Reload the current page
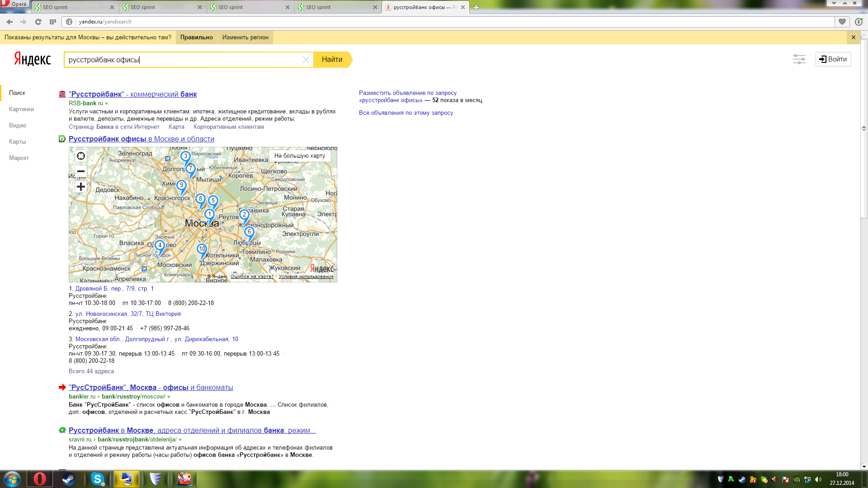 [x=38, y=22]
